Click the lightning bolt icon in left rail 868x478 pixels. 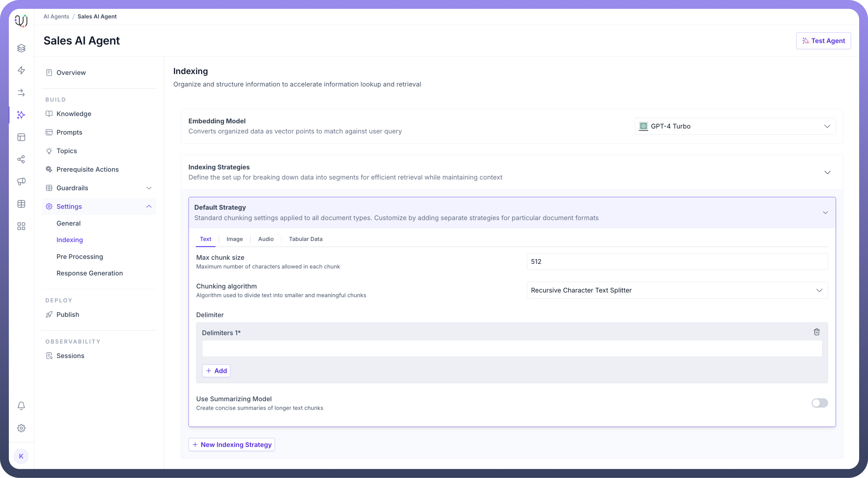coord(21,70)
